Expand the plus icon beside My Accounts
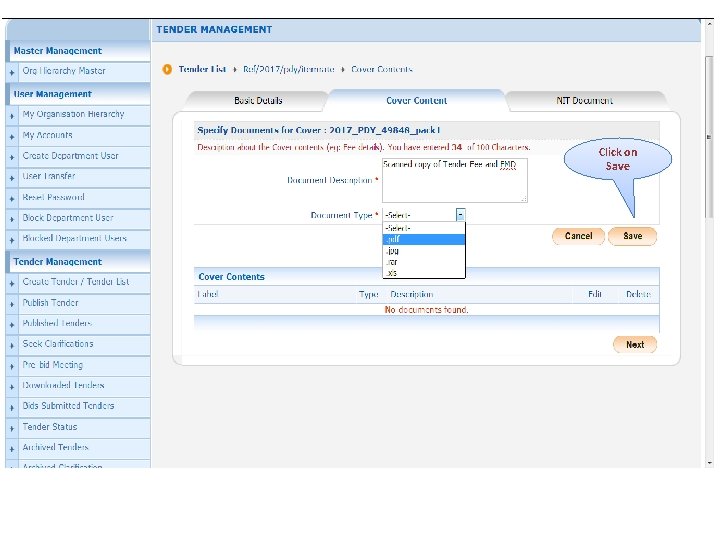Image resolution: width=720 pixels, height=540 pixels. pyautogui.click(x=12, y=136)
